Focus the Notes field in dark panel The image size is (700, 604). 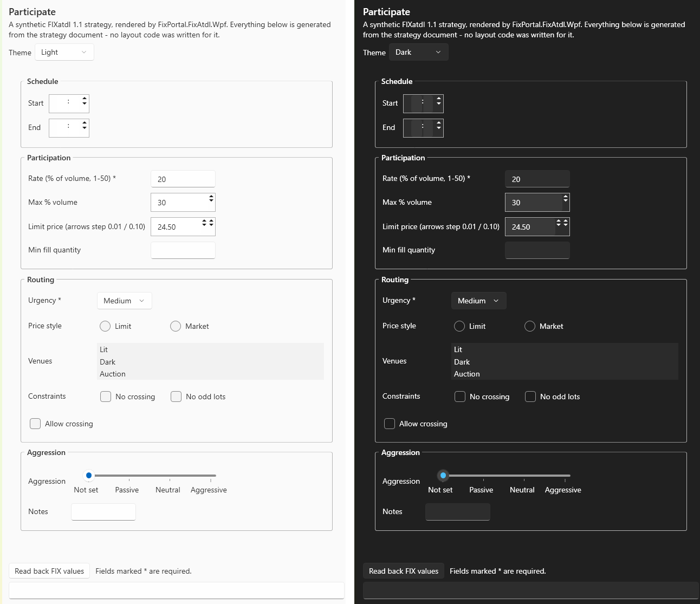click(x=458, y=512)
